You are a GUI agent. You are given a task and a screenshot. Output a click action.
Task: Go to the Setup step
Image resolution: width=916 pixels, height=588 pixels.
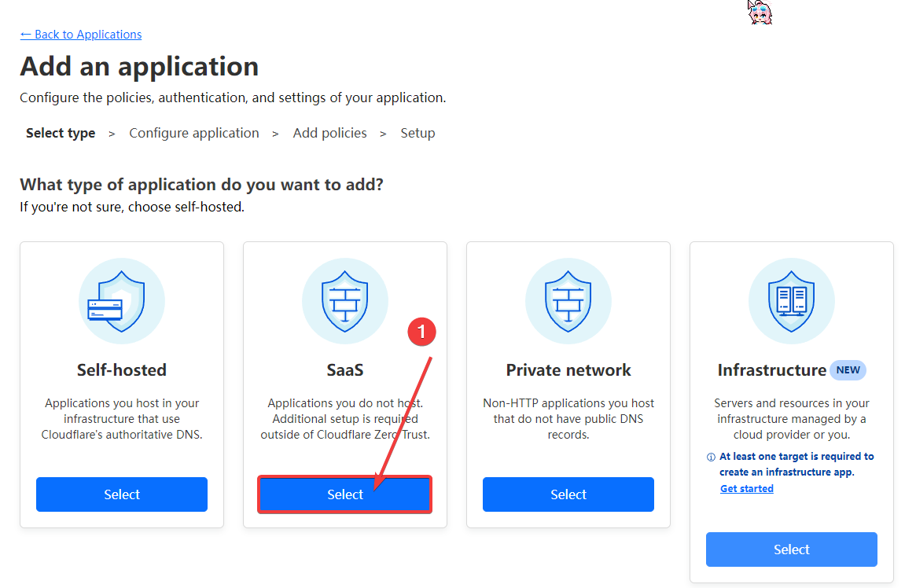(418, 133)
